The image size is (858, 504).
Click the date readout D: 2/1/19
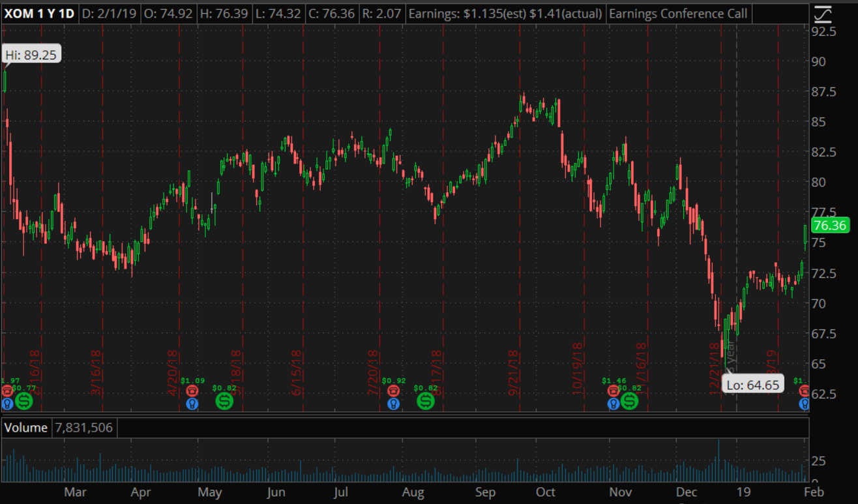(110, 14)
